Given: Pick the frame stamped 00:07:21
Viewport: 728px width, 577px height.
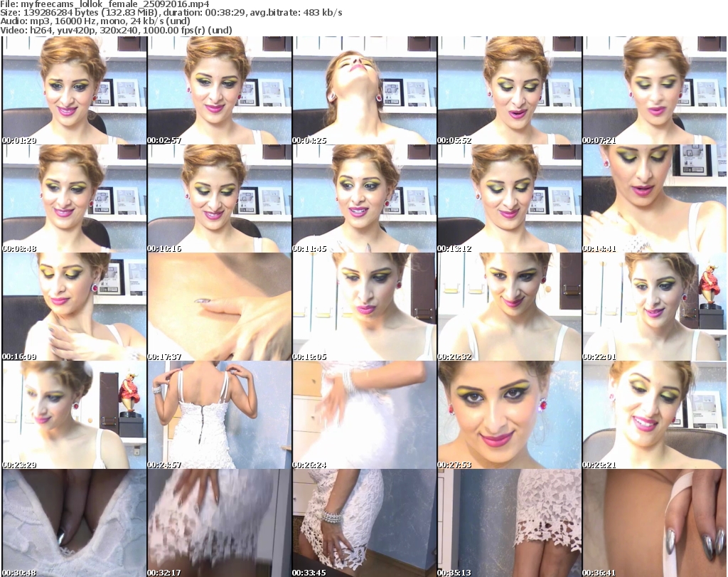Looking at the screenshot, I should (x=654, y=90).
